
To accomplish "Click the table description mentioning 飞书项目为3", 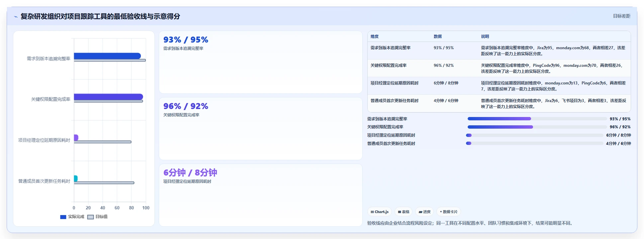I will tap(553, 104).
